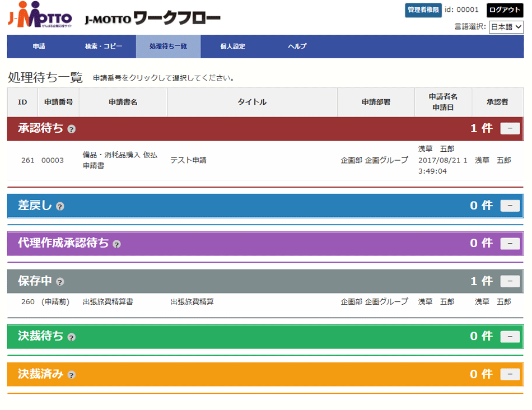Viewport: 532px width, 410px height.
Task: Click help icon next to 承認待ち
Action: coord(71,129)
